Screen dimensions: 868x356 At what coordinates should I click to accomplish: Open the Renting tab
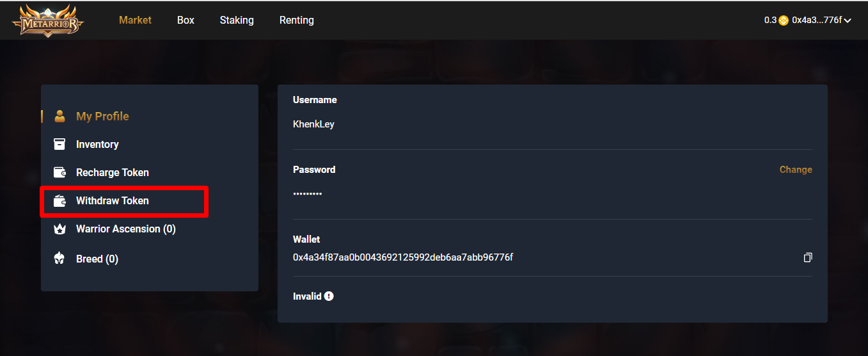(x=297, y=20)
